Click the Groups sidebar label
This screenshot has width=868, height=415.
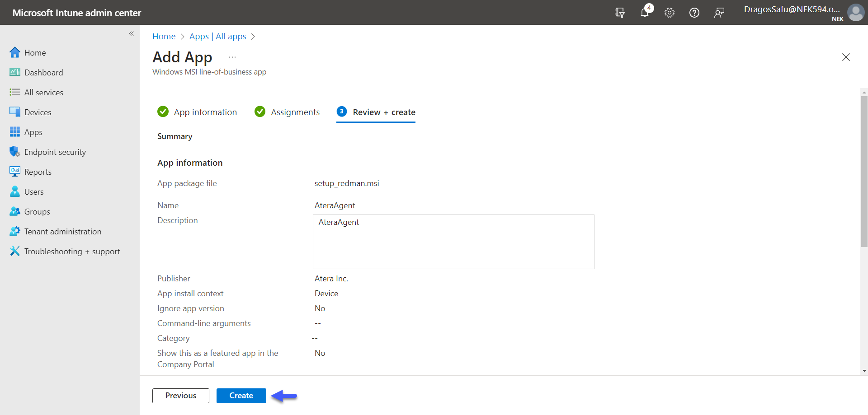37,212
